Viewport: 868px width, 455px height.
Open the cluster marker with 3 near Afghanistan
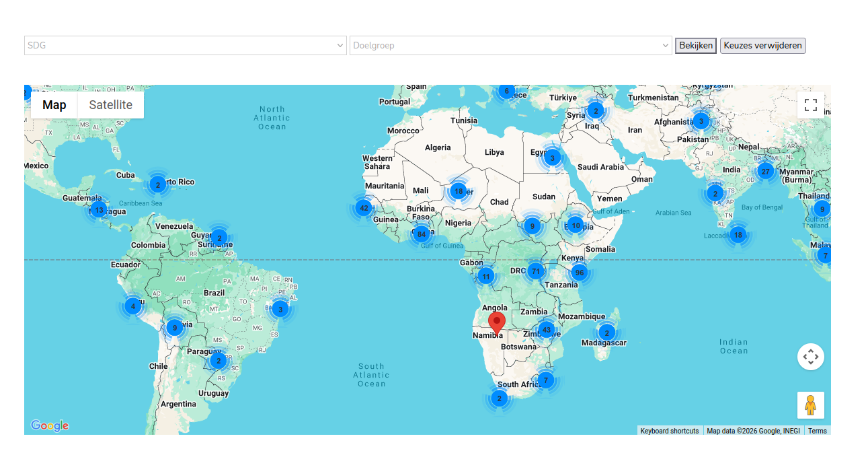701,121
